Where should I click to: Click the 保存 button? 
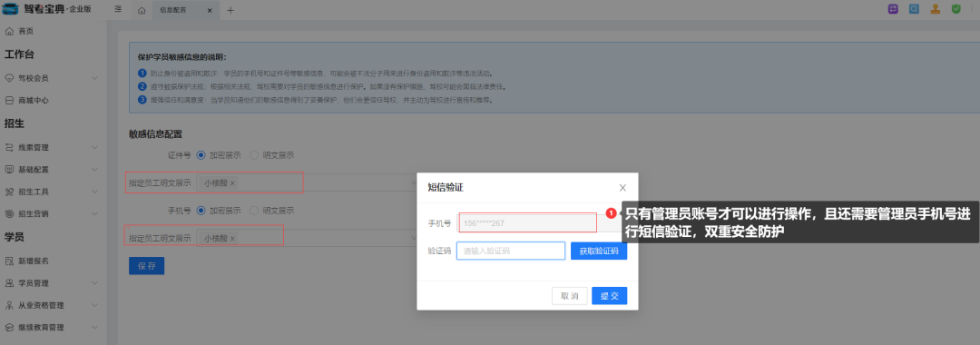click(x=146, y=266)
